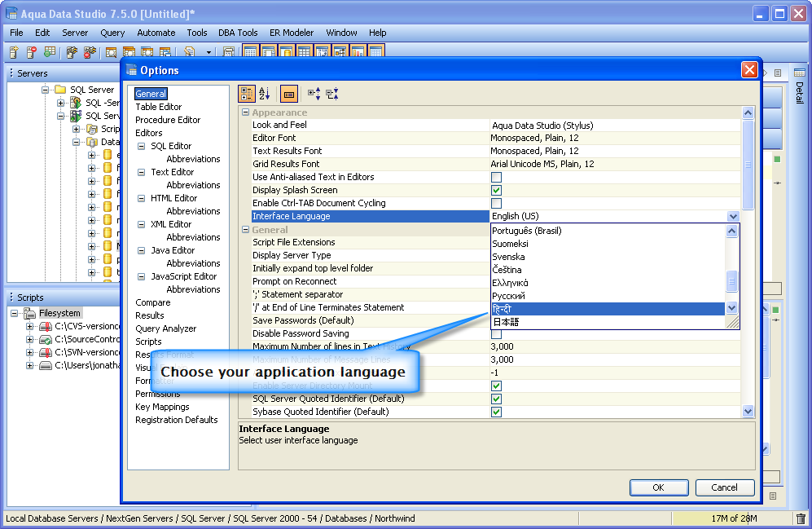Open the Interface Language dropdown arrow
This screenshot has width=812, height=529.
(733, 216)
